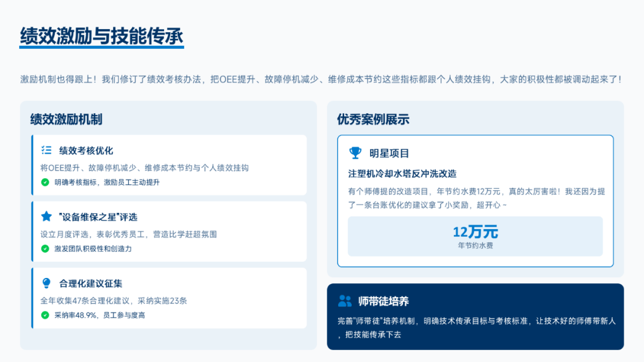The height and width of the screenshot is (362, 644).
Task: Click the people icon beside 师带徒培养
Action: pyautogui.click(x=345, y=301)
